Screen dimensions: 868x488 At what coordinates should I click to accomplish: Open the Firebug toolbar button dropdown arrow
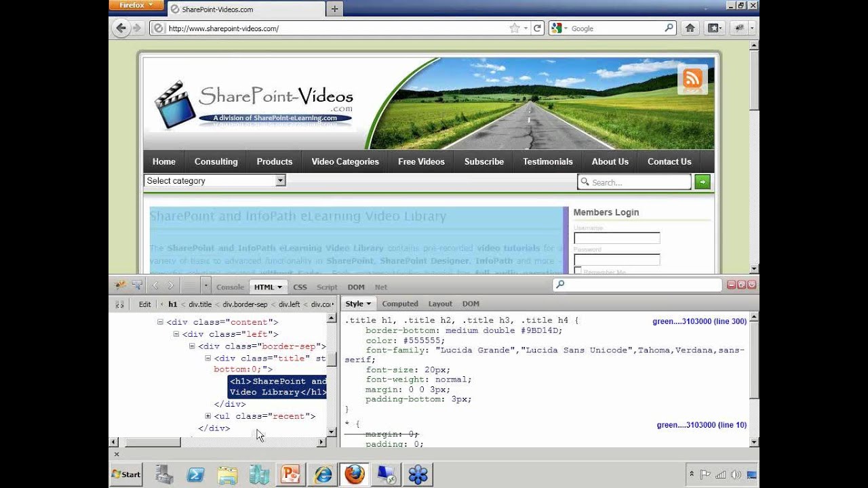tap(752, 28)
